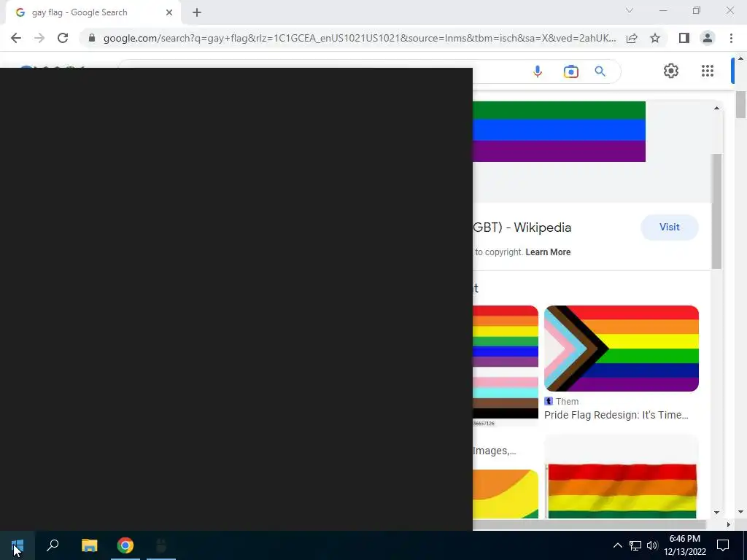Screen dimensions: 747x560
Task: Go back using Chrome back arrow
Action: point(16,38)
